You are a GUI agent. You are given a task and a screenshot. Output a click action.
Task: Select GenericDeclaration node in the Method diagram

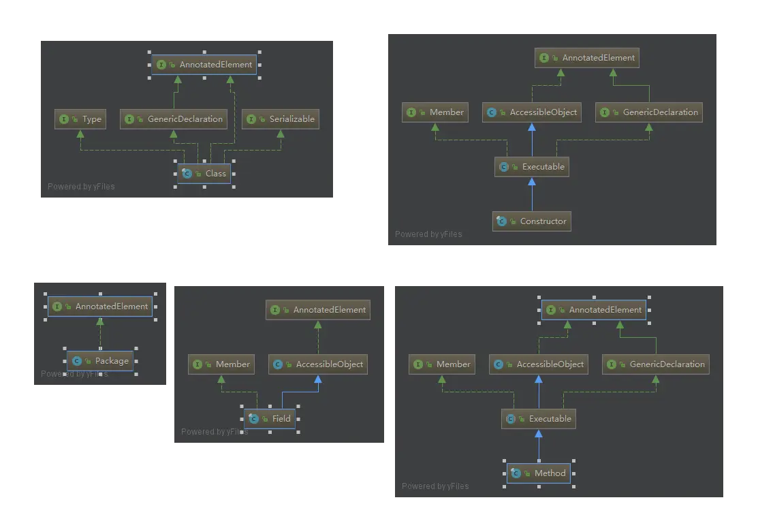pos(656,364)
